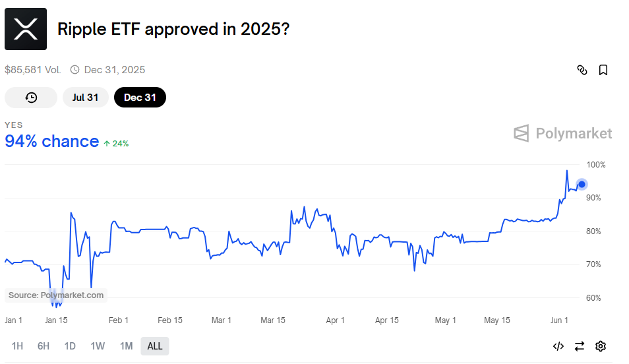Switch chart range to 1D
Screen dimensions: 629x364
coord(70,346)
